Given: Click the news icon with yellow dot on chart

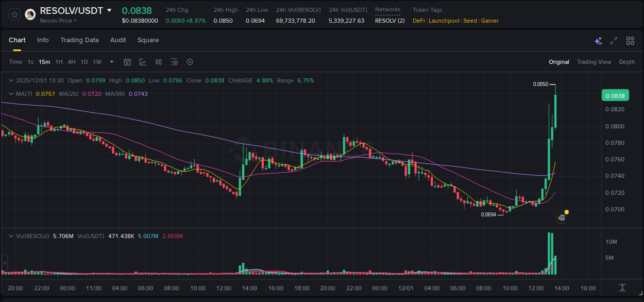Looking at the screenshot, I should tap(562, 217).
